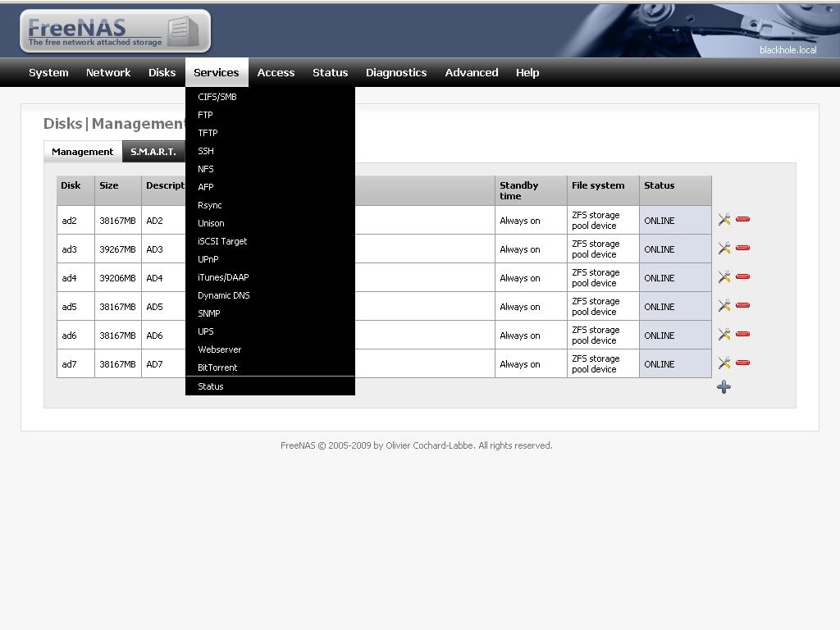Screen dimensions: 840x630
Task: Open the Advanced menu dropdown
Action: click(x=472, y=72)
